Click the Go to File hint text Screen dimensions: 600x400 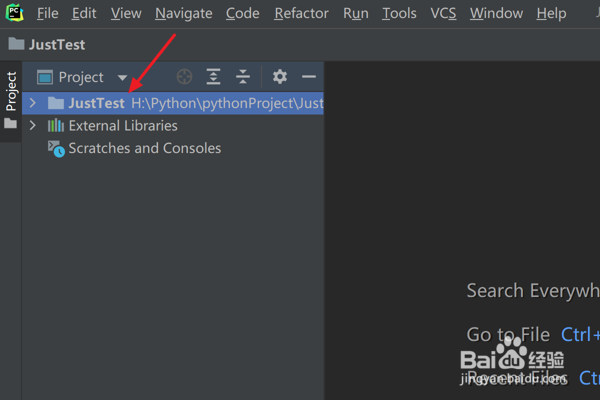click(508, 335)
